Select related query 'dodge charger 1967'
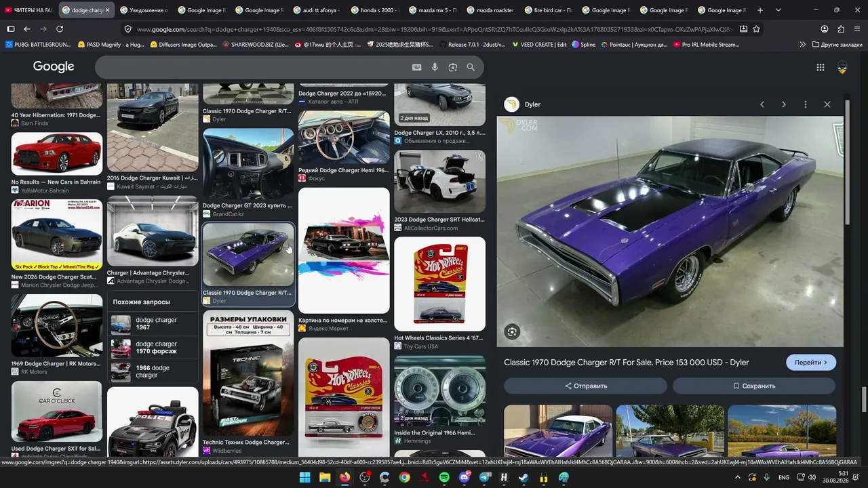Viewport: 868px width, 488px height. [x=153, y=324]
